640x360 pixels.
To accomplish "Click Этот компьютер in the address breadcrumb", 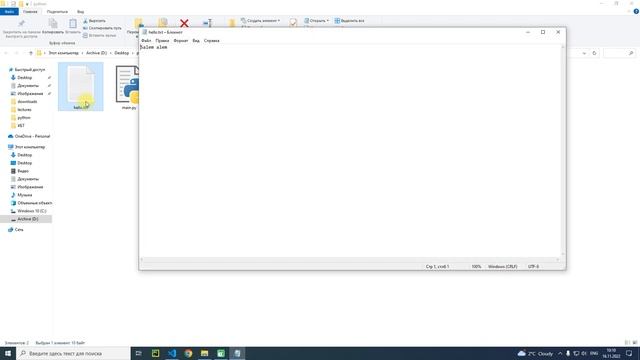I will coord(63,53).
